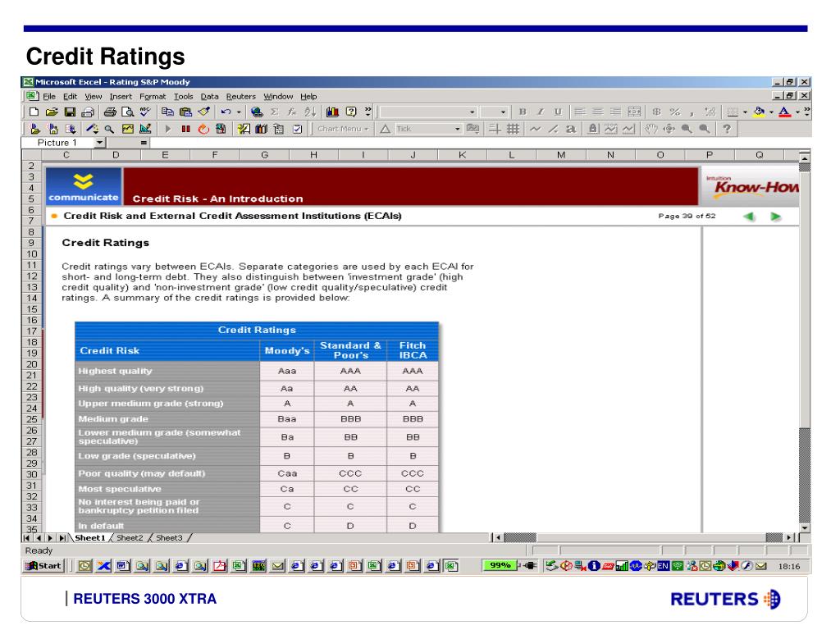
Task: Run the ABC spelling check icon
Action: tap(145, 112)
